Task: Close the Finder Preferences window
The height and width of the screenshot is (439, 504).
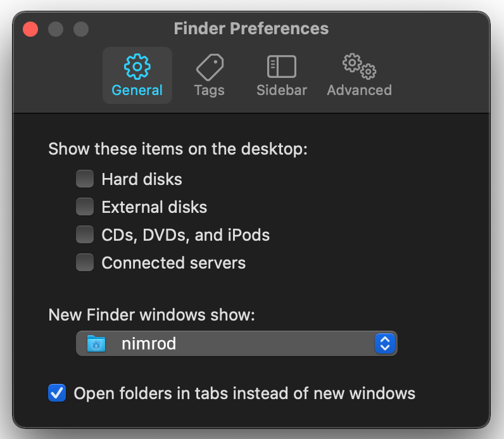Action: [30, 29]
